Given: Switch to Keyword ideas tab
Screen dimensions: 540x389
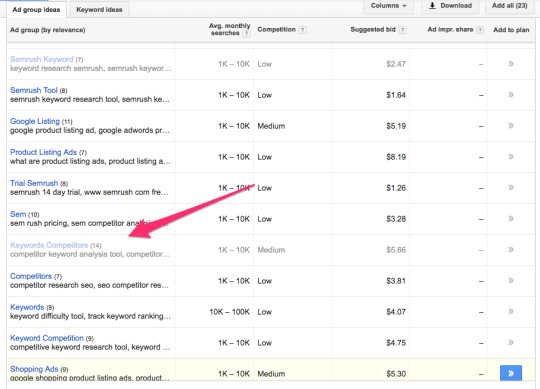Looking at the screenshot, I should tap(99, 10).
